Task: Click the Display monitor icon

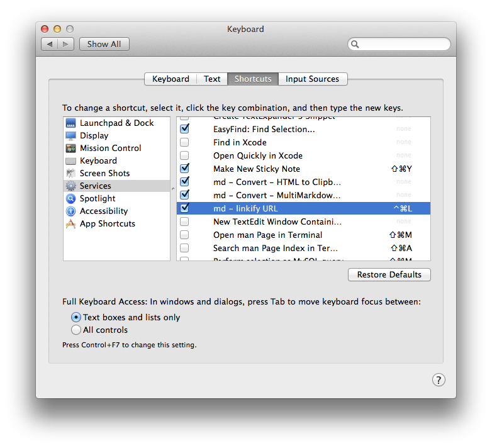Action: tap(71, 135)
